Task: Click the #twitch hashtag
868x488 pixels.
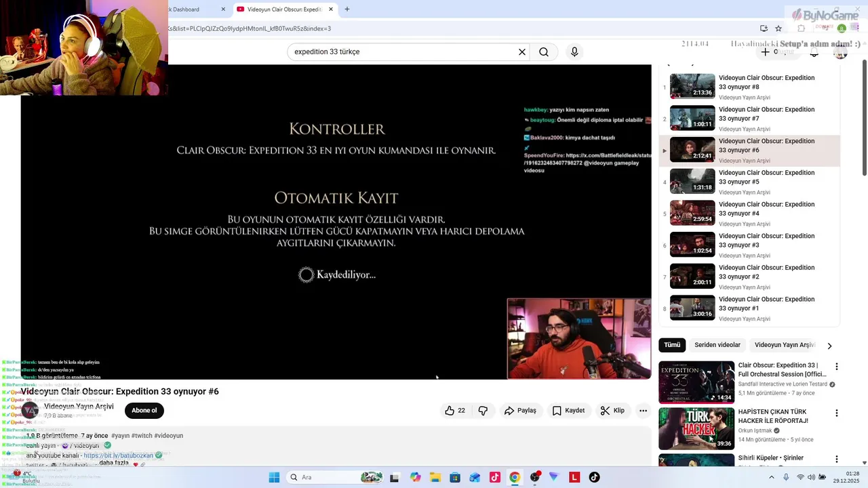Action: pyautogui.click(x=142, y=436)
